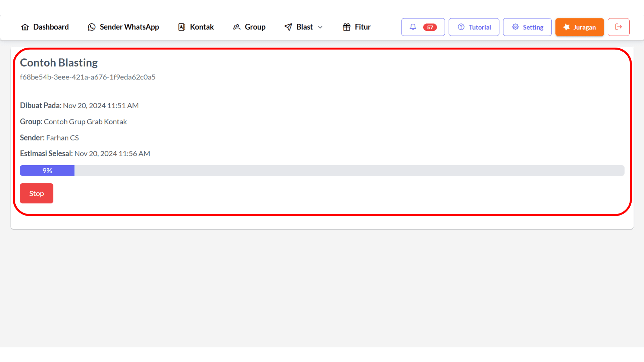
Task: Click the Juragan upgrade button
Action: coord(579,27)
